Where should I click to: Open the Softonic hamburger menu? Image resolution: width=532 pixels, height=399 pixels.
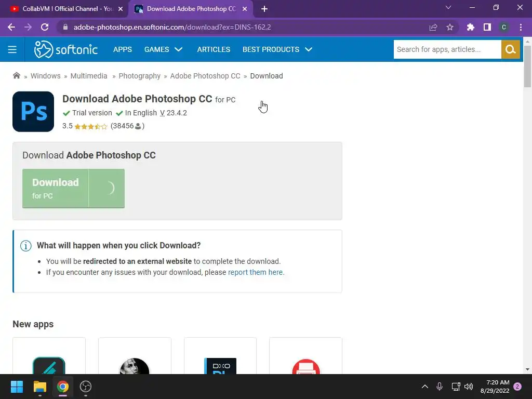(x=12, y=49)
